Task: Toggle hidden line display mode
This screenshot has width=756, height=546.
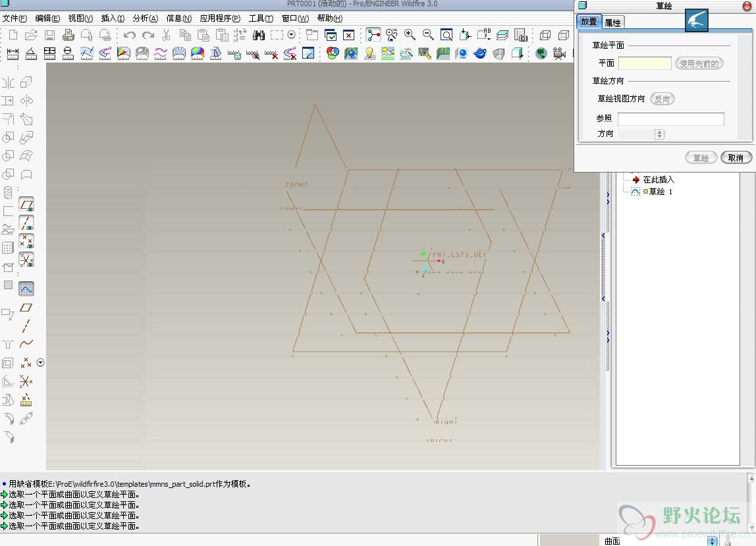Action: [x=564, y=35]
